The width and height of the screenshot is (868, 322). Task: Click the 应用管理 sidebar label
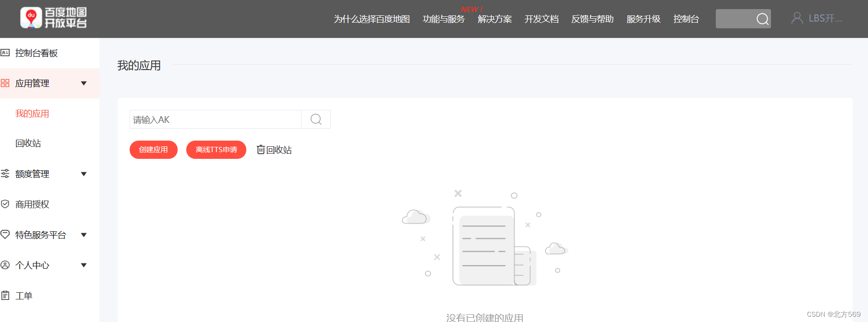click(x=32, y=83)
